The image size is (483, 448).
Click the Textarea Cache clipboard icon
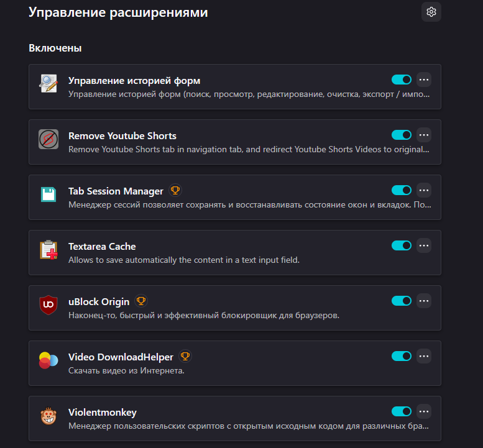(x=48, y=250)
